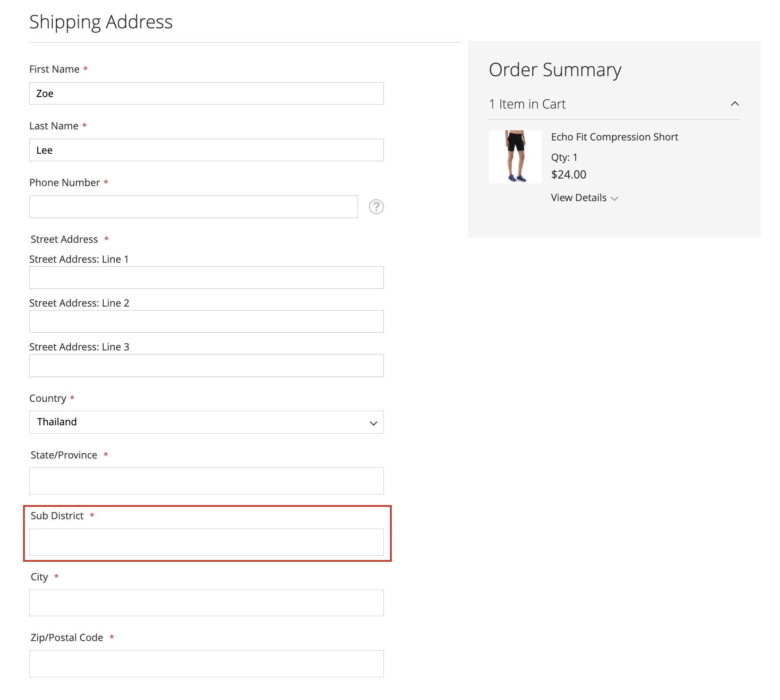The height and width of the screenshot is (700, 780).
Task: Click the Street Address Line 1 field
Action: click(206, 277)
